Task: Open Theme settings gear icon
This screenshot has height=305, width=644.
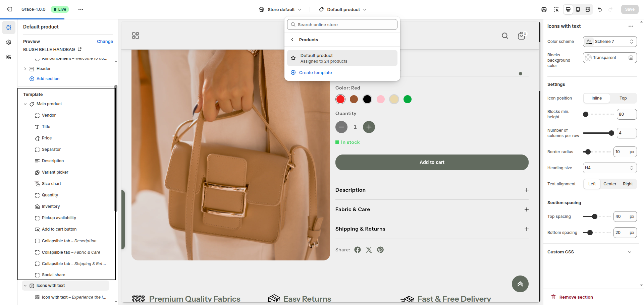Action: point(9,42)
